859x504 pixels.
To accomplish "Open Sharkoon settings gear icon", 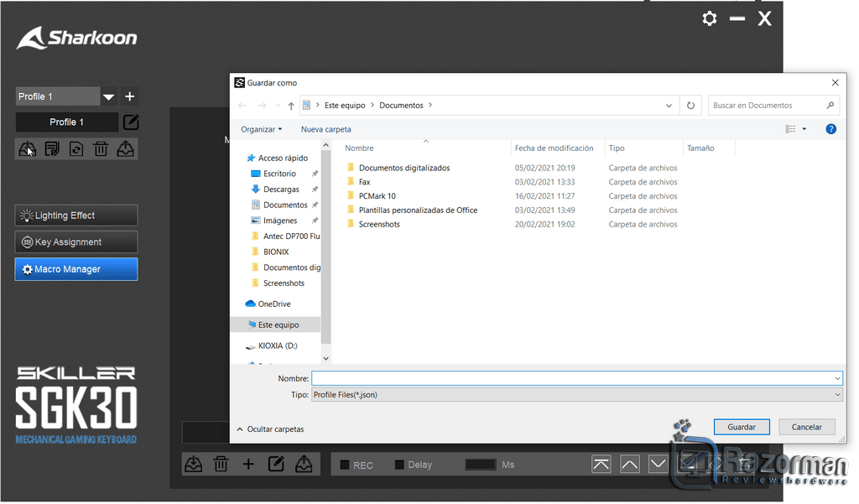I will pyautogui.click(x=710, y=18).
